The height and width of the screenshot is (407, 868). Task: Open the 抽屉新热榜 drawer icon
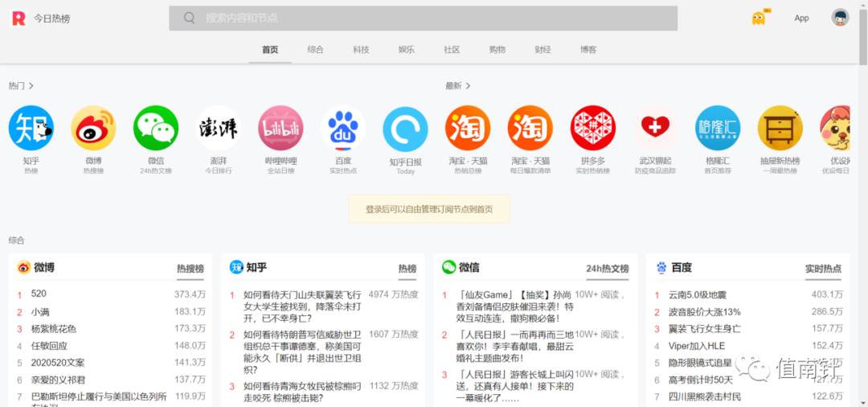click(780, 128)
